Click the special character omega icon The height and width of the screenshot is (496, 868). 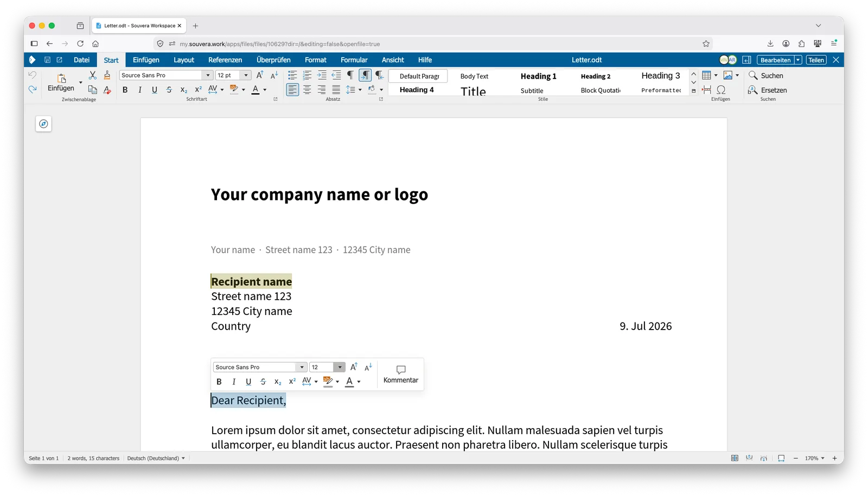point(721,89)
